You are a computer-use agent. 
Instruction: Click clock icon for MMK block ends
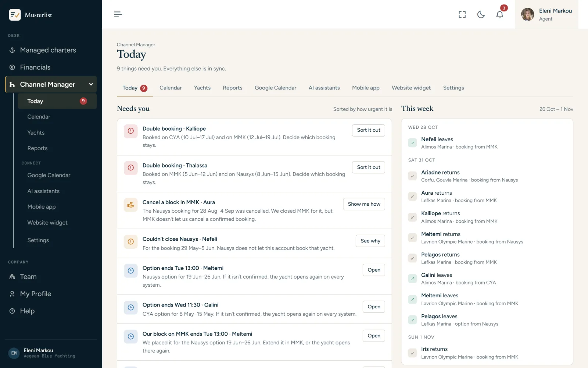(130, 336)
